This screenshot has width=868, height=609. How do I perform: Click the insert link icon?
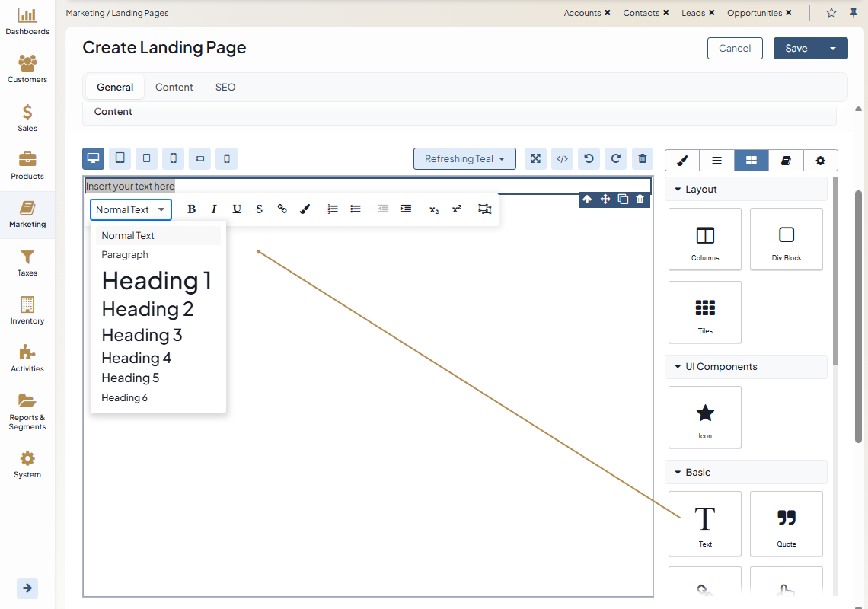pyautogui.click(x=282, y=209)
